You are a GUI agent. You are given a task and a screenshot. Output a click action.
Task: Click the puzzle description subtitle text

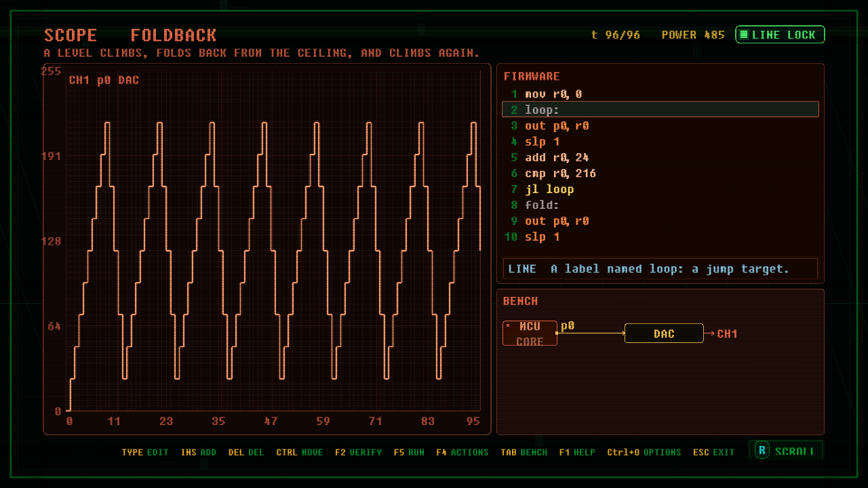(262, 53)
